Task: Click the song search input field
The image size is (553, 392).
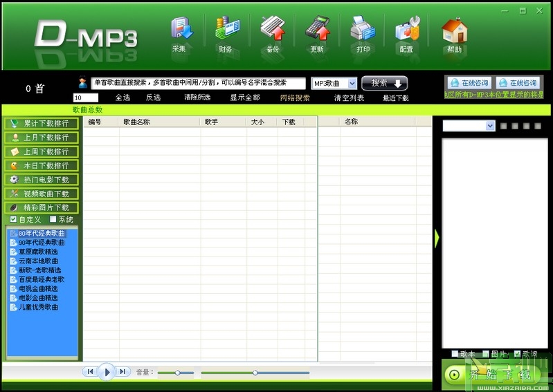Action: 198,84
